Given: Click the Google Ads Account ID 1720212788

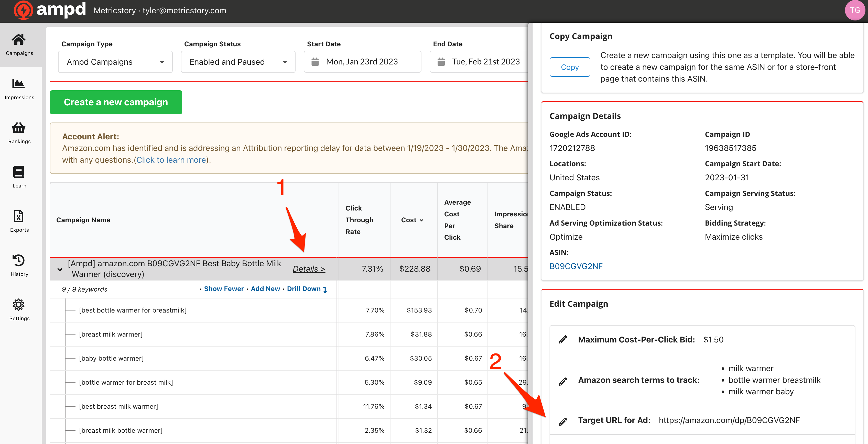Looking at the screenshot, I should tap(572, 148).
